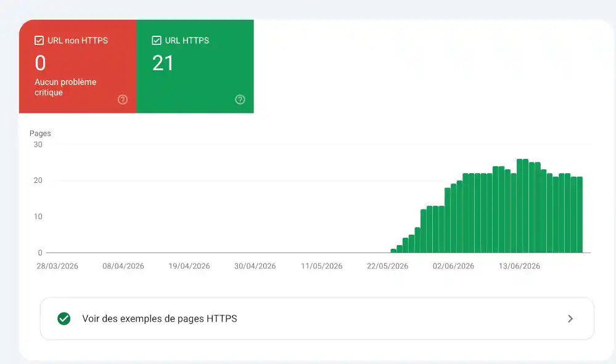Select the red URL non HTTPS card
The height and width of the screenshot is (364, 616).
78,67
